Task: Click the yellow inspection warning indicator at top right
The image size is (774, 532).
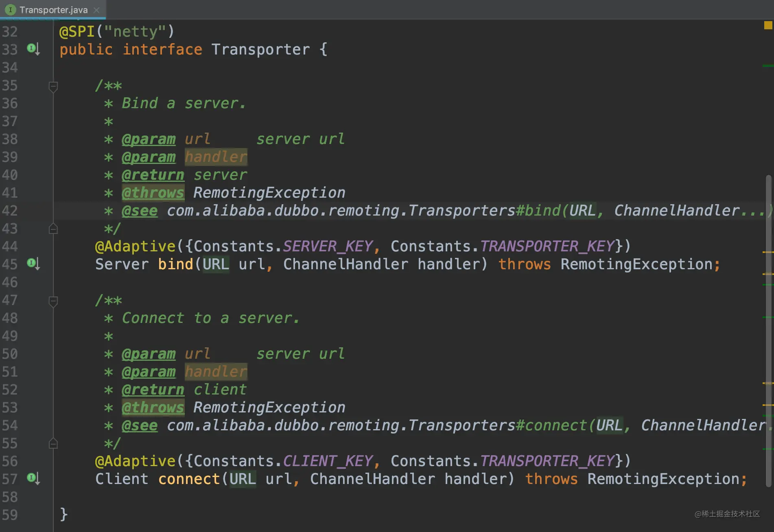Action: click(768, 25)
